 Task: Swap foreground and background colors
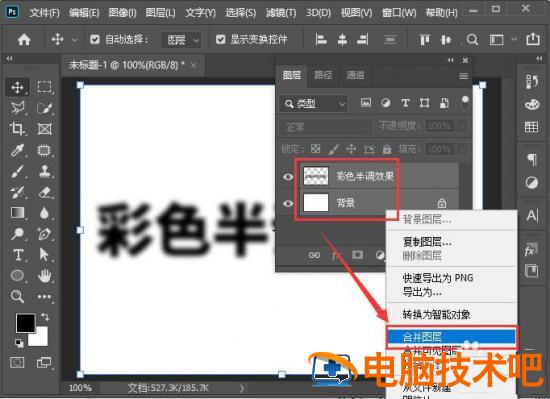[45, 317]
